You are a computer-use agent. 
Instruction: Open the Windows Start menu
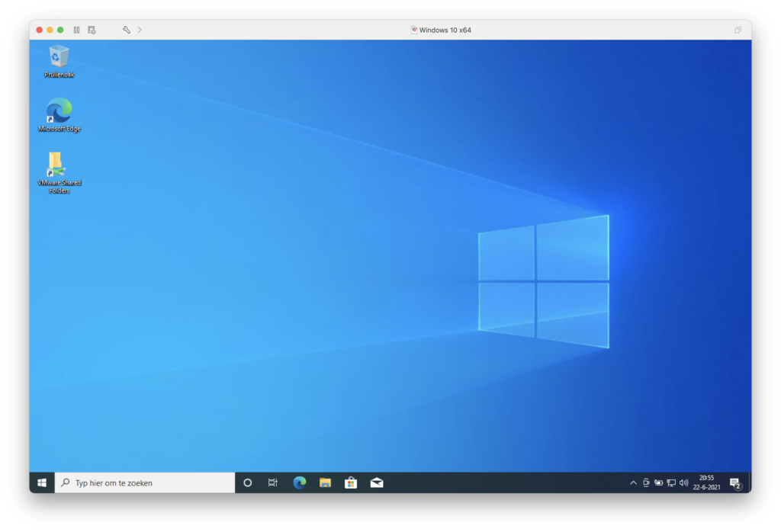click(x=42, y=482)
